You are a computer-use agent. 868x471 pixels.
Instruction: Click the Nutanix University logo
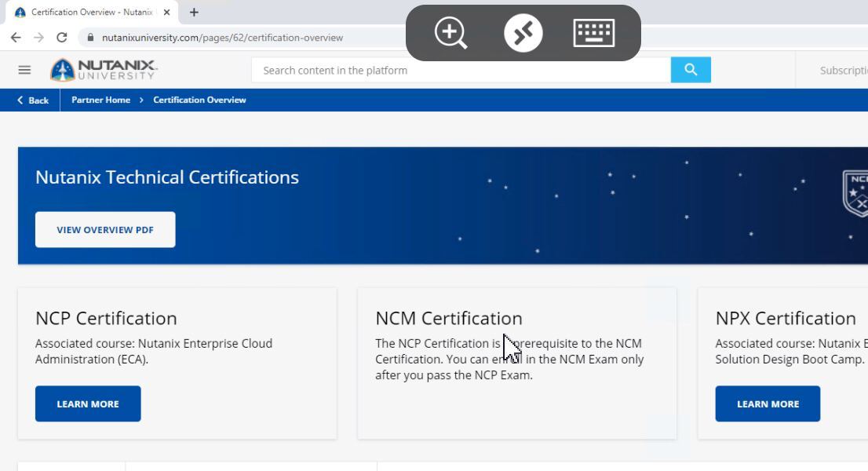(x=104, y=70)
